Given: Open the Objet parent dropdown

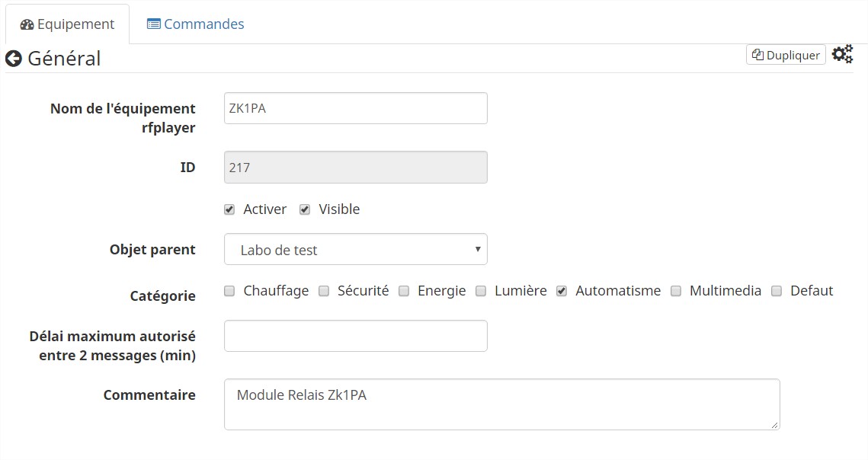Looking at the screenshot, I should 356,250.
